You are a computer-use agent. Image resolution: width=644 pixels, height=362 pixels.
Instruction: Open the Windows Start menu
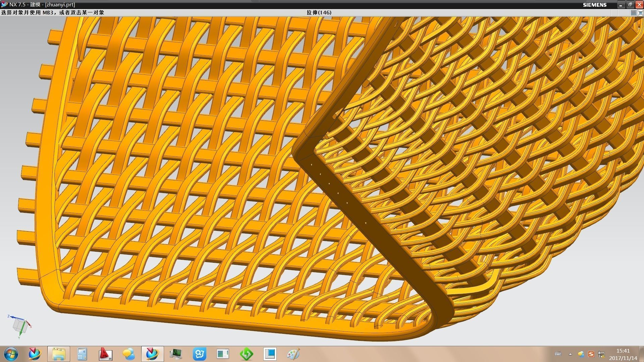coord(11,354)
